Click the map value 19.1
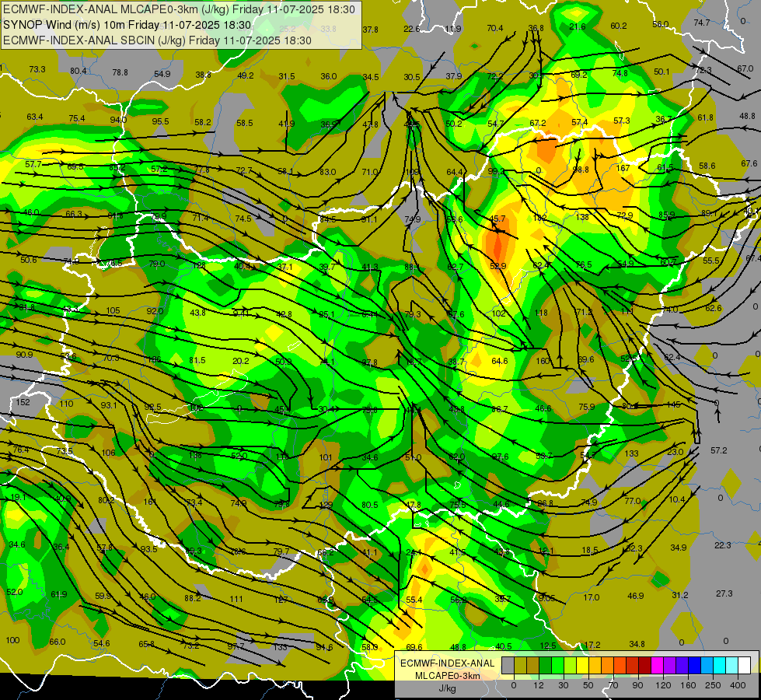This screenshot has width=761, height=700. click(18, 497)
